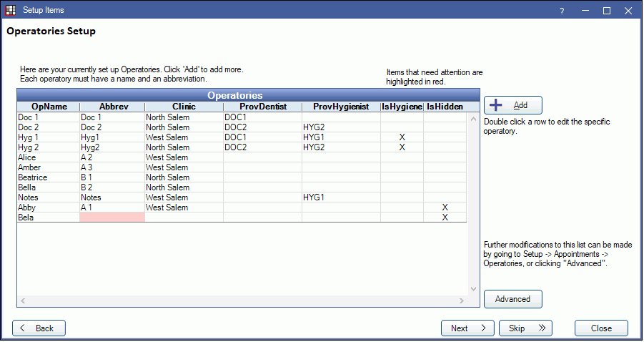Maximize the Setup Items window
The height and width of the screenshot is (342, 644).
[607, 11]
